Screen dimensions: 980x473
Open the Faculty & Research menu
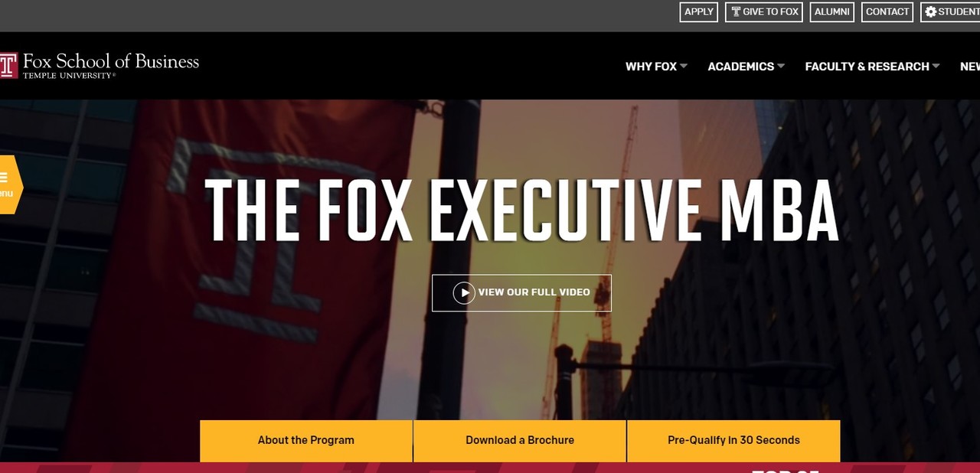pyautogui.click(x=867, y=67)
